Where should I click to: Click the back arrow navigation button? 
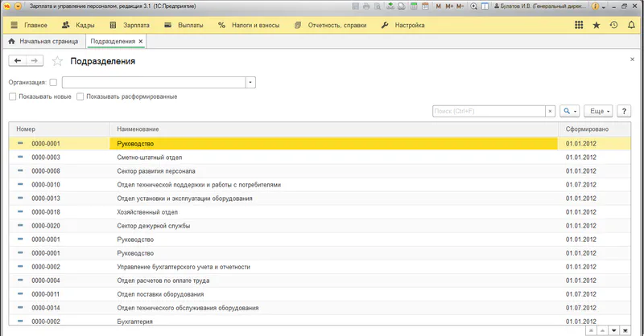pyautogui.click(x=18, y=61)
